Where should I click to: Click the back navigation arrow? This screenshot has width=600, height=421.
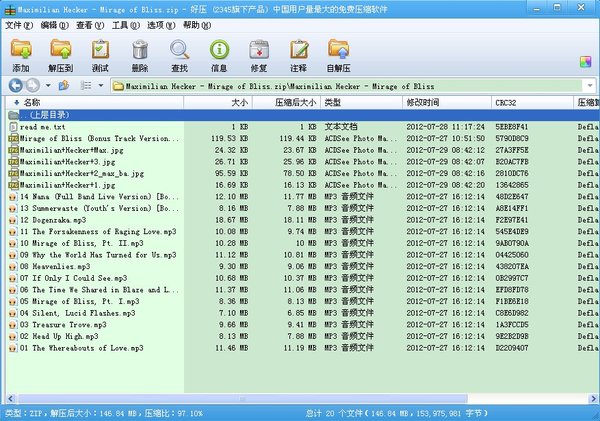(x=15, y=86)
